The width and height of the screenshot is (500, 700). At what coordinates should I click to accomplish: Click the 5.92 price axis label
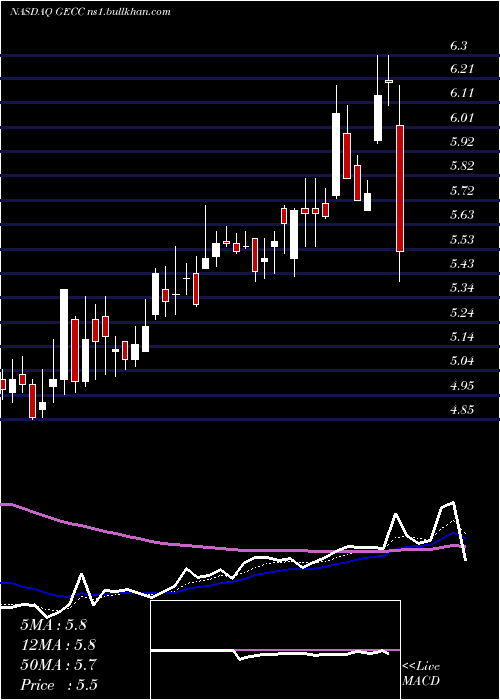(x=462, y=142)
